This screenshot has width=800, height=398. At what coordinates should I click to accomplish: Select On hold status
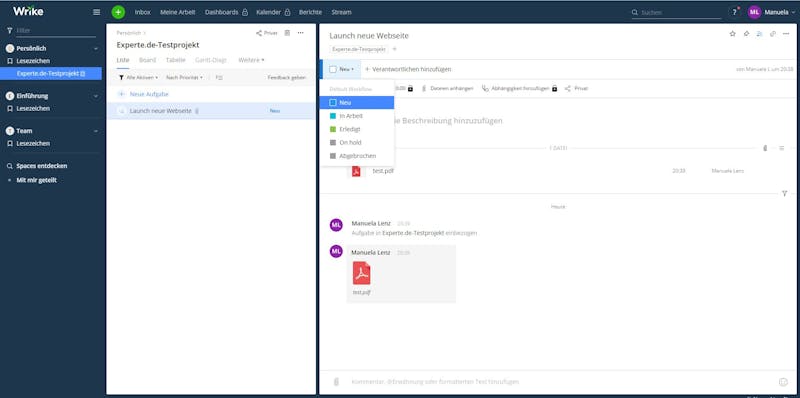(357, 142)
